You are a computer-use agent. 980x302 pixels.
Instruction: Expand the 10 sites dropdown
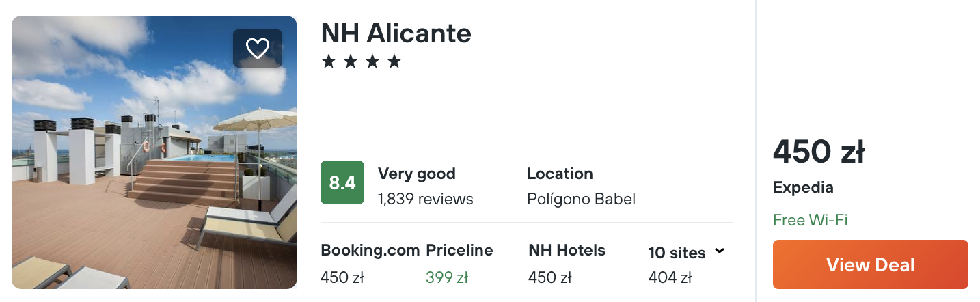click(x=687, y=252)
